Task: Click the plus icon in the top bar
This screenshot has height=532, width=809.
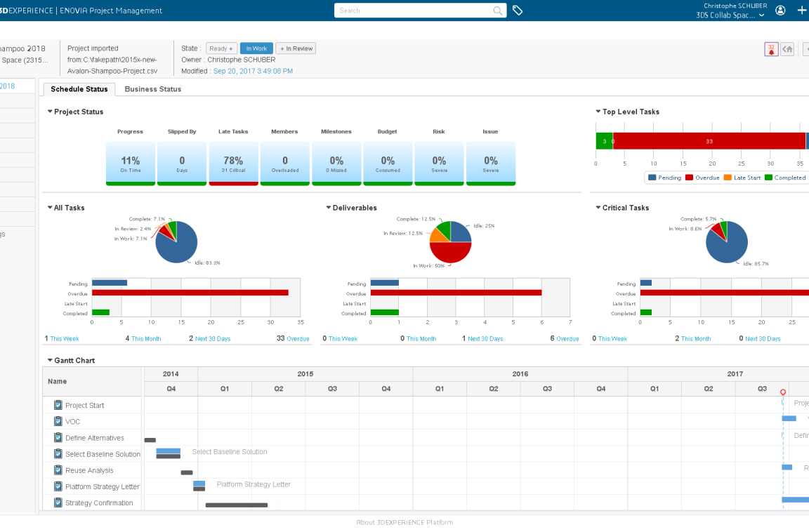Action: pyautogui.click(x=802, y=11)
